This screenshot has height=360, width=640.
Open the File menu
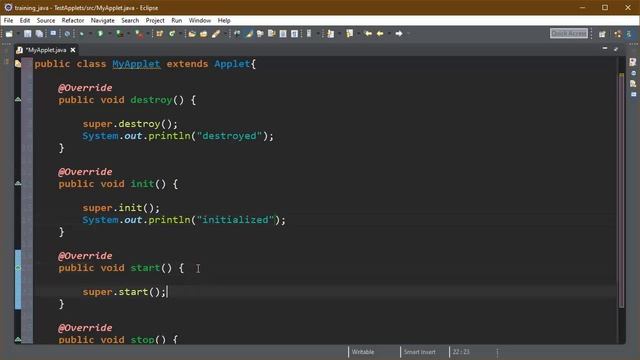point(9,20)
